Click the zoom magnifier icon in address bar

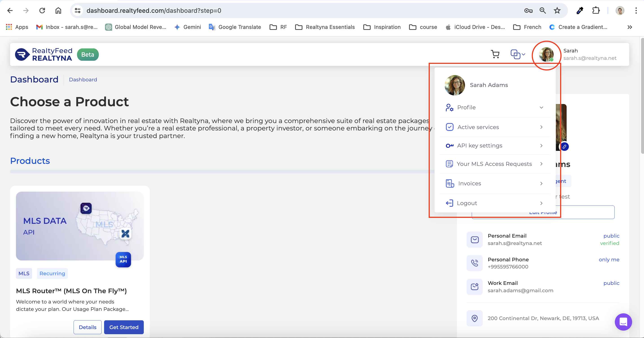point(543,11)
